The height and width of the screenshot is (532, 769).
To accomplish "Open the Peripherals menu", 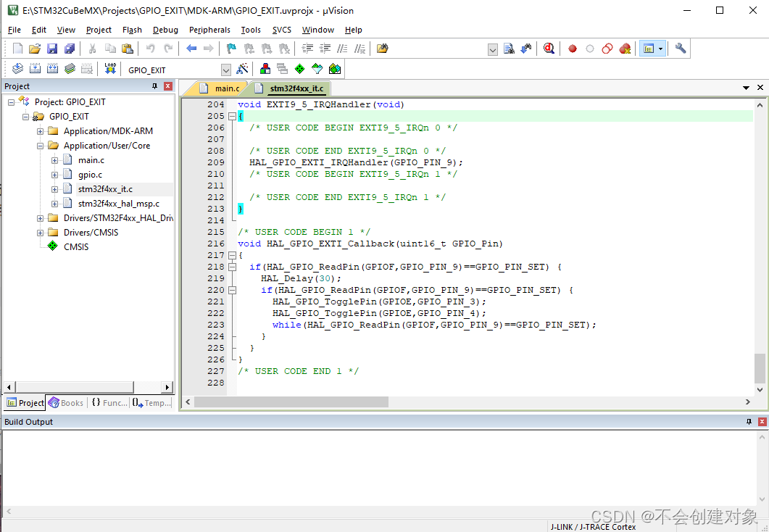I will 209,30.
